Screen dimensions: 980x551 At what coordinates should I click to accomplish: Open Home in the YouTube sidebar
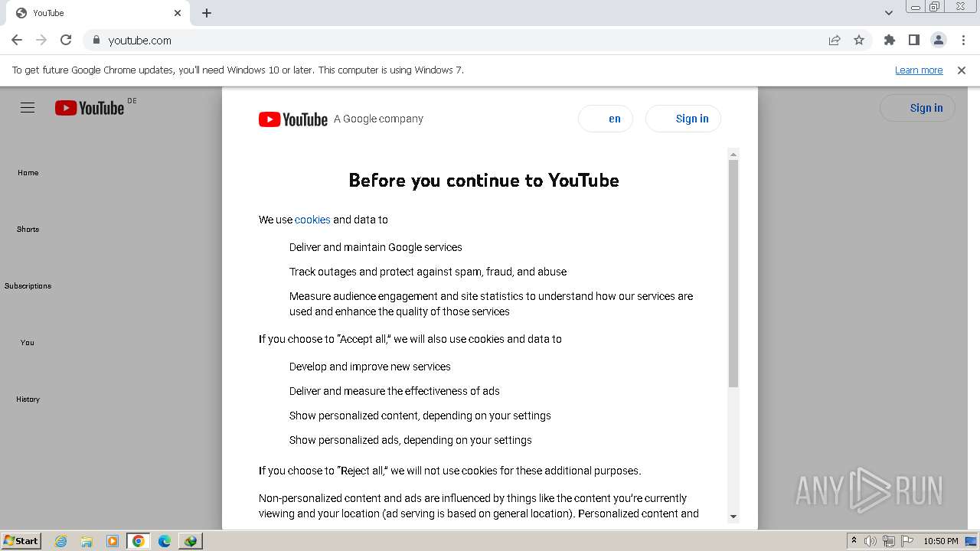tap(28, 173)
